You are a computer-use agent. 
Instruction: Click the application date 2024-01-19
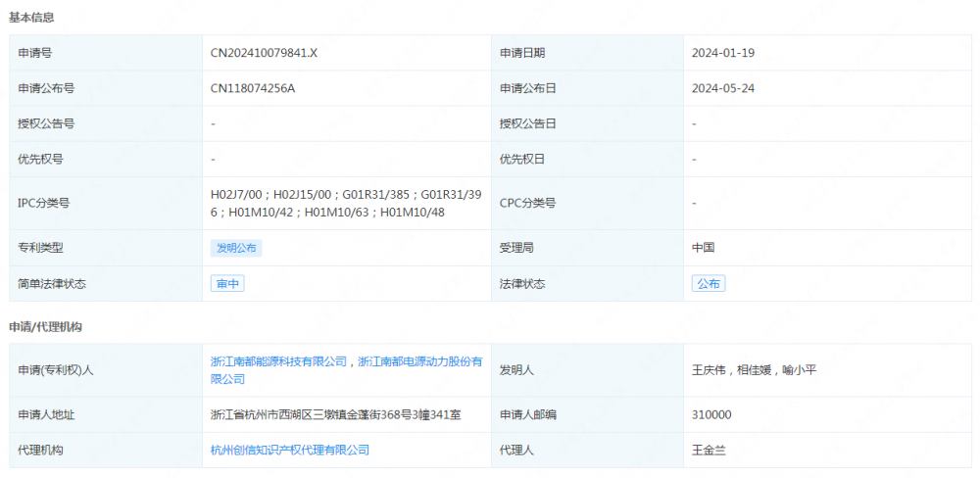pyautogui.click(x=722, y=53)
